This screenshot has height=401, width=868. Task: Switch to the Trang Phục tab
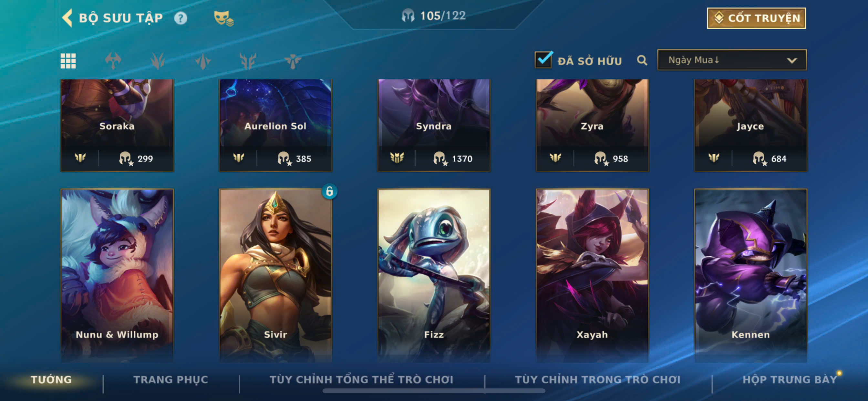(170, 379)
